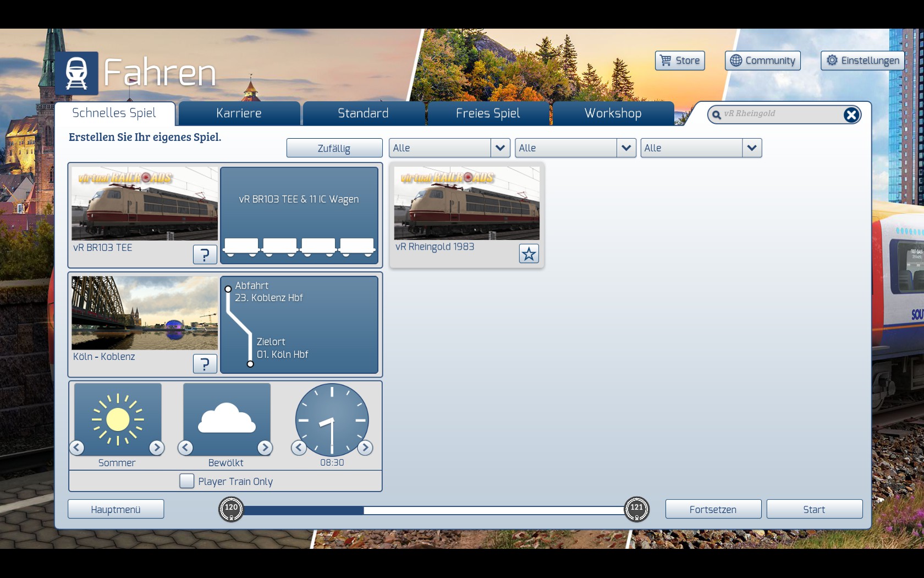The width and height of the screenshot is (924, 578).
Task: Click 'vR BR103 TEE & 11 IC Wagen' consist text
Action: pos(299,199)
